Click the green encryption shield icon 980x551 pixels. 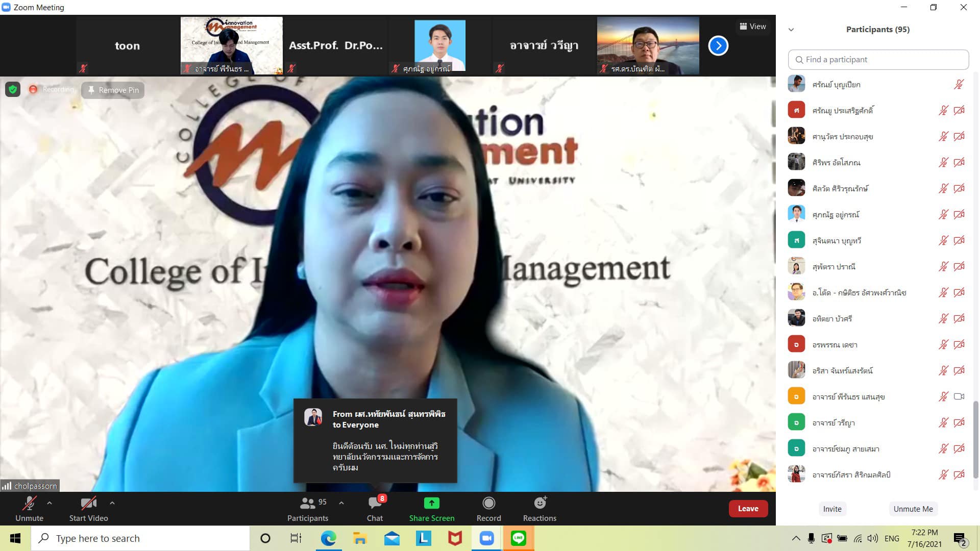pyautogui.click(x=13, y=90)
